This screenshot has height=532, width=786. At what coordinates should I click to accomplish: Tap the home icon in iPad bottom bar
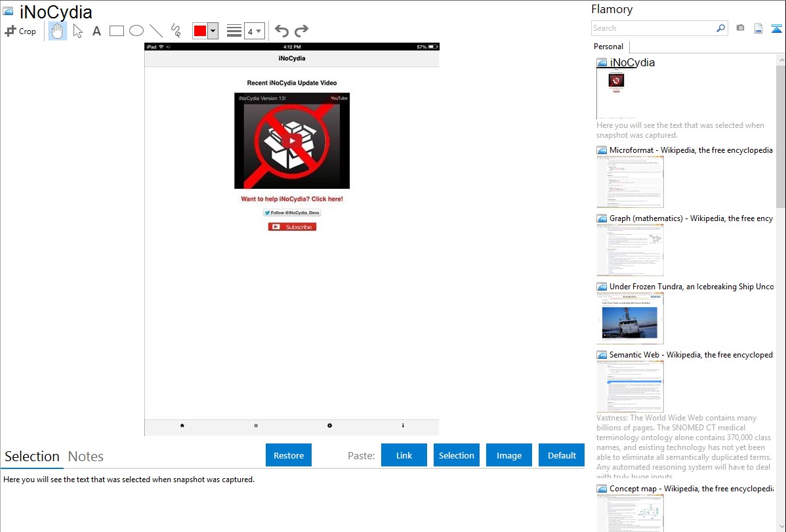tap(182, 426)
